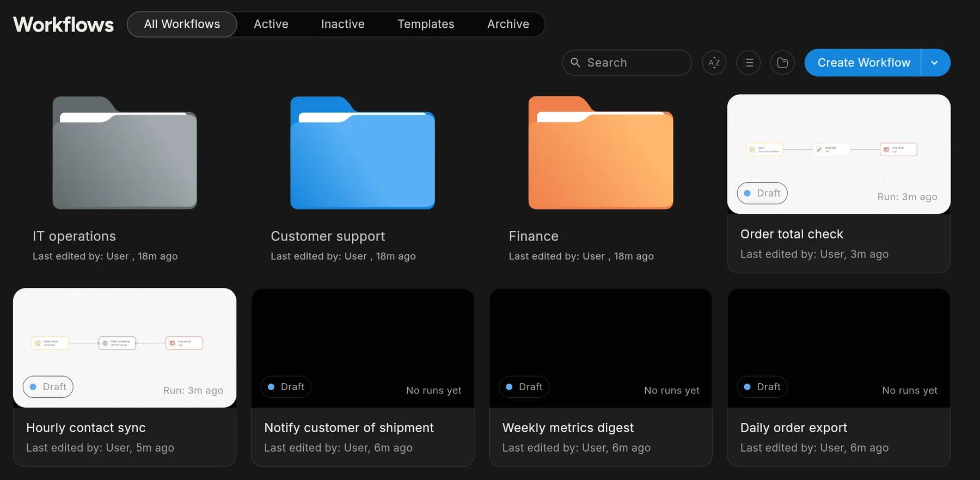Image resolution: width=980 pixels, height=480 pixels.
Task: Open the Templates tab
Action: [x=426, y=24]
